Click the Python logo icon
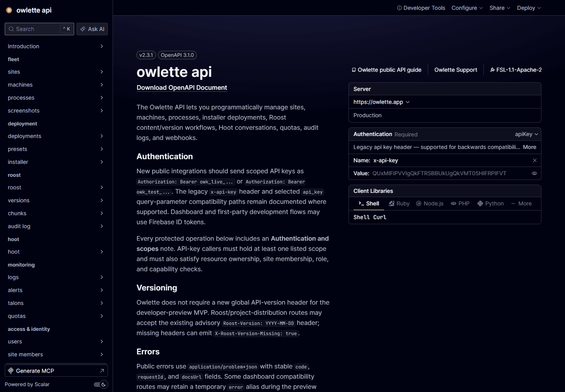 click(x=480, y=203)
